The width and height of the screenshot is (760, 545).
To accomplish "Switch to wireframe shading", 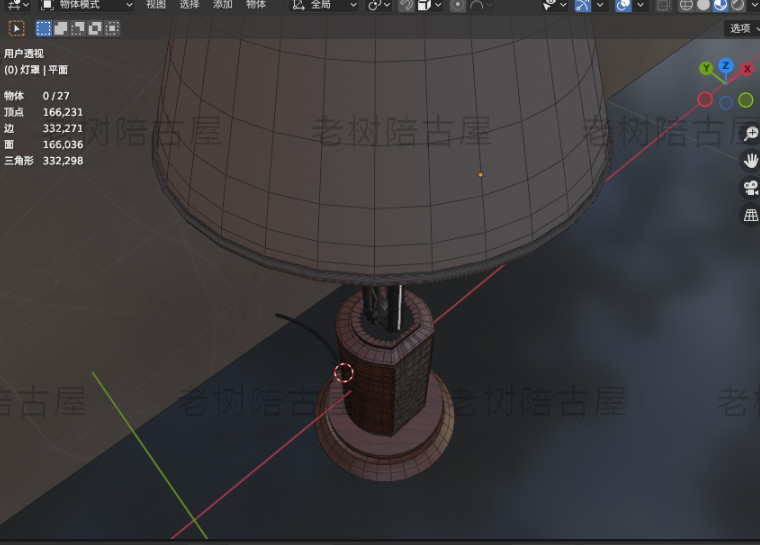I will pyautogui.click(x=686, y=5).
